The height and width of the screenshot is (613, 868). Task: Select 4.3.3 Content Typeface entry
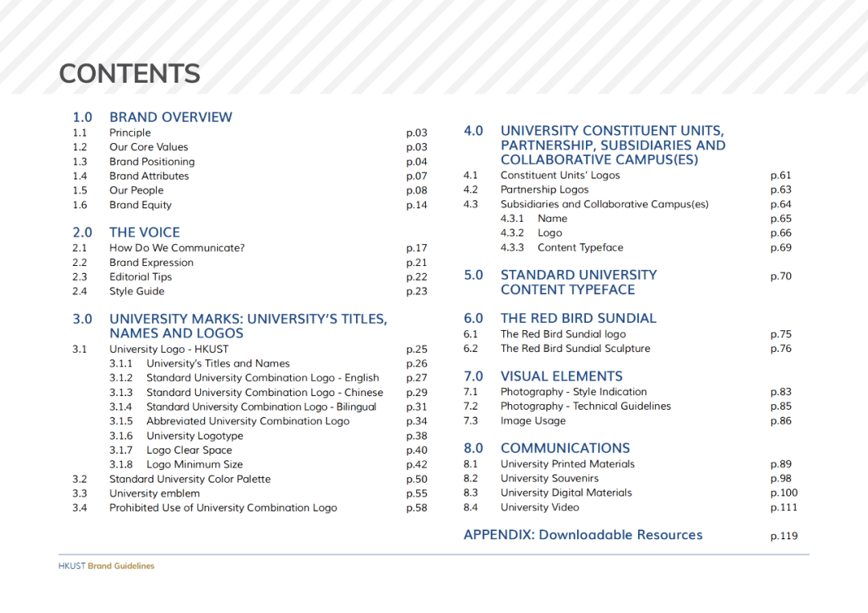[580, 247]
